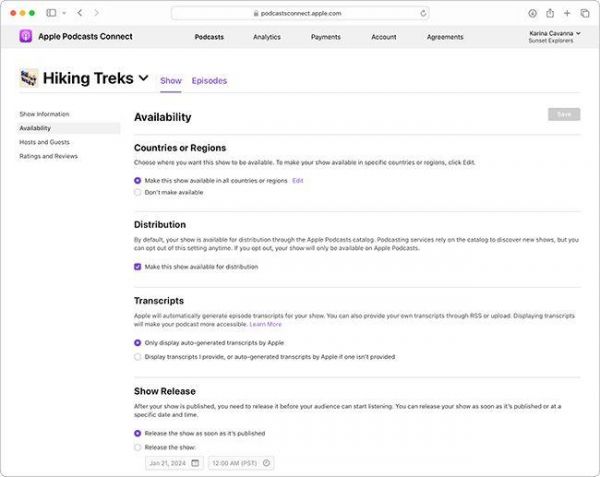Expand the Hiking Treks show dropdown

143,78
